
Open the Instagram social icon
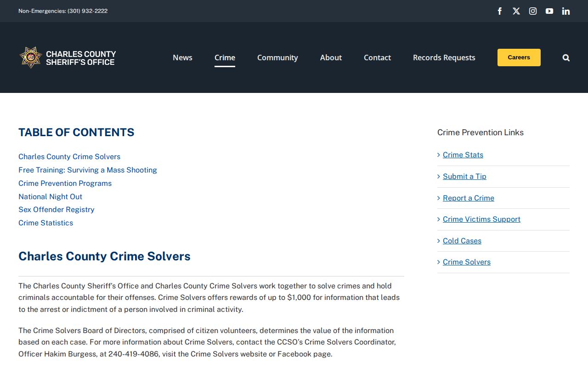tap(533, 11)
